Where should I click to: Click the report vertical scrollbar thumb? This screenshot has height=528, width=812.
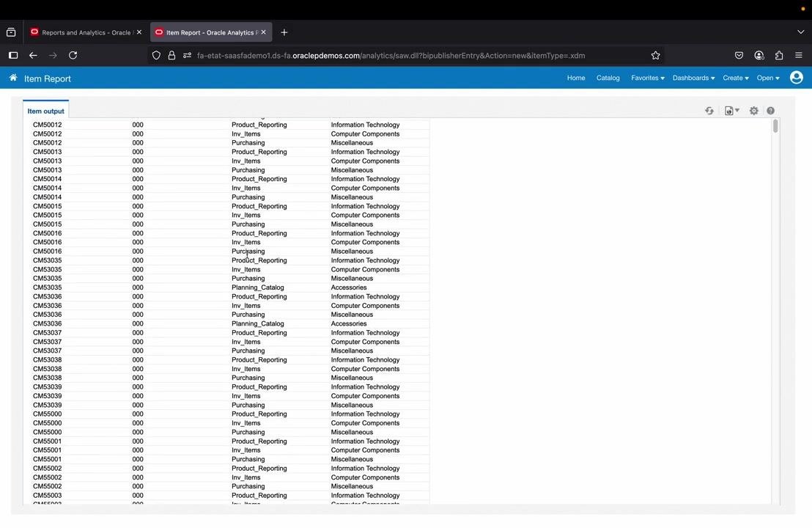pyautogui.click(x=775, y=126)
